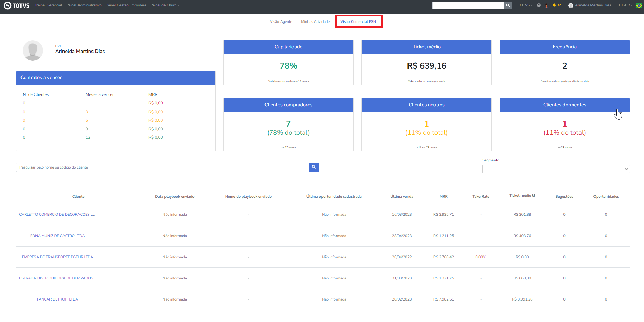Click the Cliente column header
This screenshot has height=322, width=644.
[x=78, y=197]
